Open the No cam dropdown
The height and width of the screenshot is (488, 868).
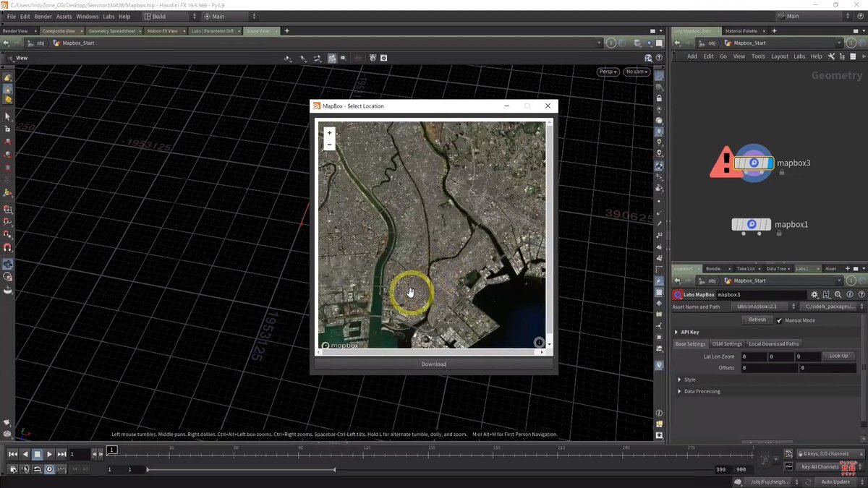[x=637, y=72]
